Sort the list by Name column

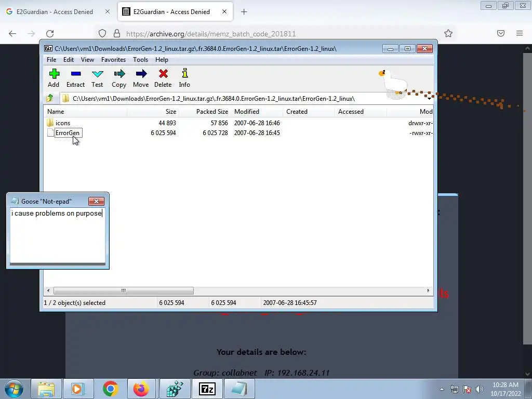(85, 112)
